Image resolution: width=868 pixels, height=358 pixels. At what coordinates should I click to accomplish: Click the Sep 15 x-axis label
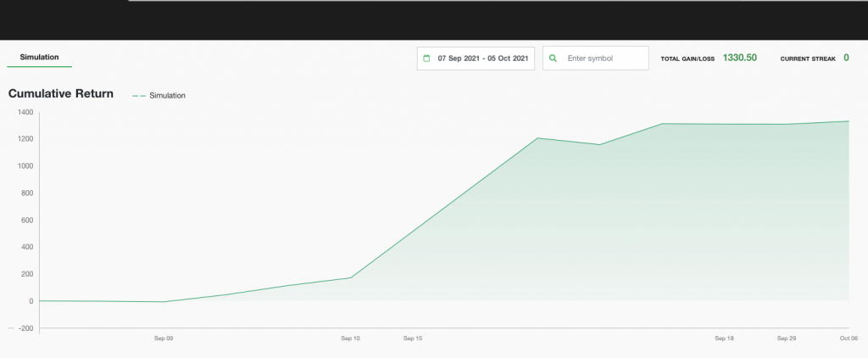pyautogui.click(x=413, y=338)
